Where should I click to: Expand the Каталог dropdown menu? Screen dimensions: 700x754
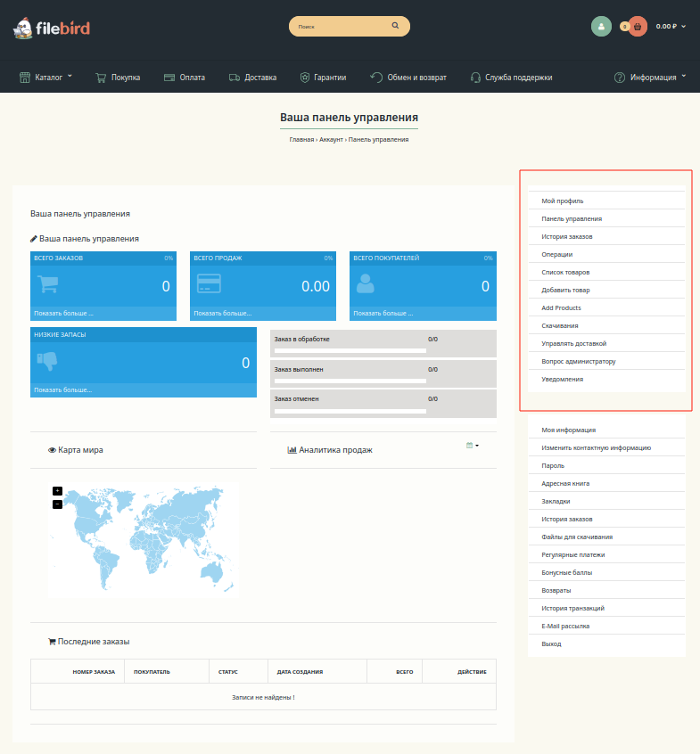(46, 78)
